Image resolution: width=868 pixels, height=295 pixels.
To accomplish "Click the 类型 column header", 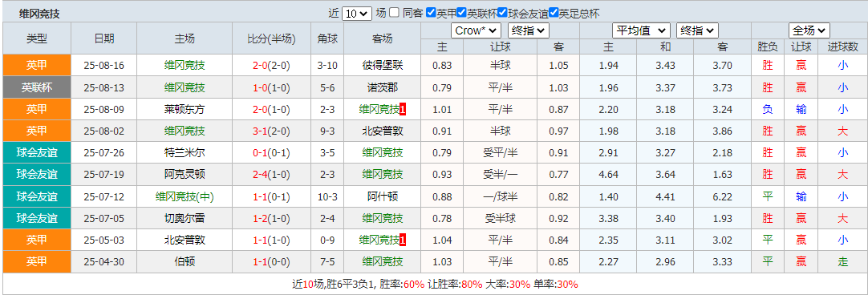I will [37, 38].
